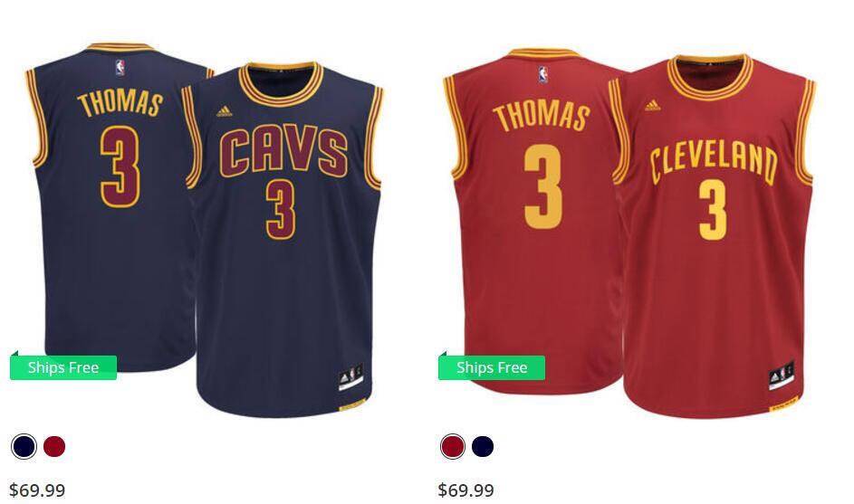This screenshot has height=504, width=854.
Task: Click the $69.99 price under the red jersey
Action: 465,490
